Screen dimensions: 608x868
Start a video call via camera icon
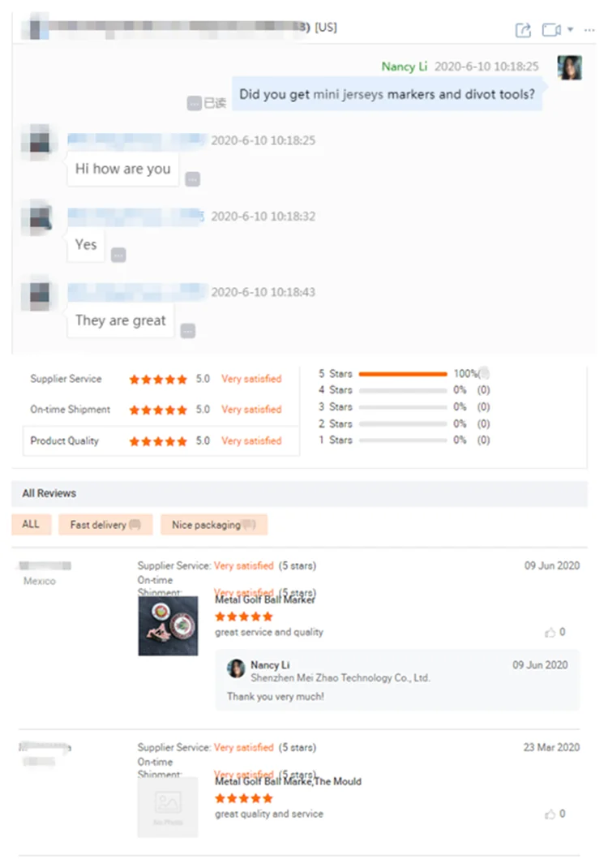pyautogui.click(x=551, y=29)
